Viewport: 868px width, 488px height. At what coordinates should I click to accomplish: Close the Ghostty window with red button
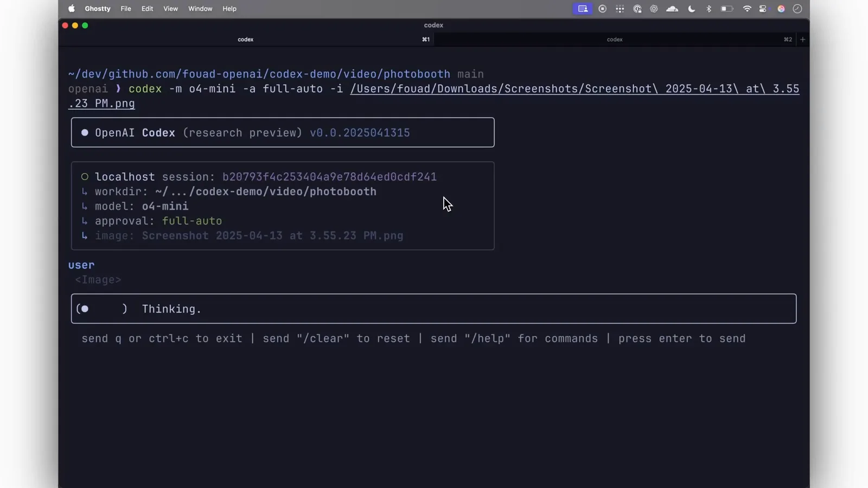pos(65,25)
